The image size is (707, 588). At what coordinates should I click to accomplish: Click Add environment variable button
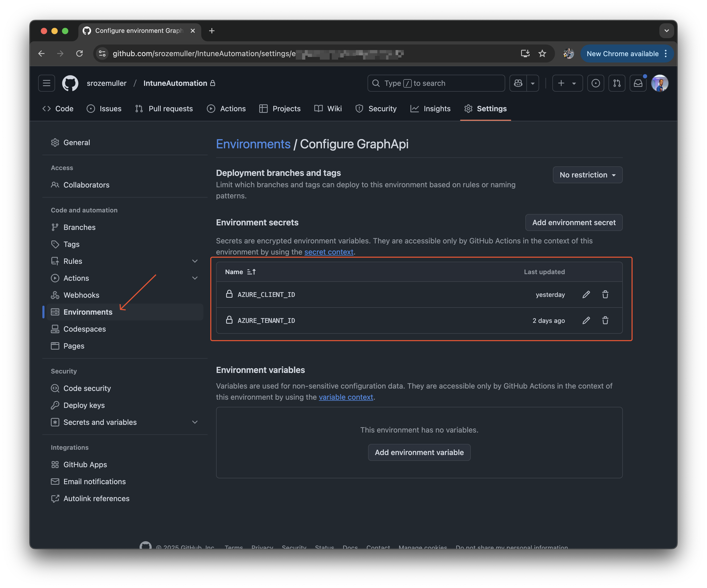419,453
